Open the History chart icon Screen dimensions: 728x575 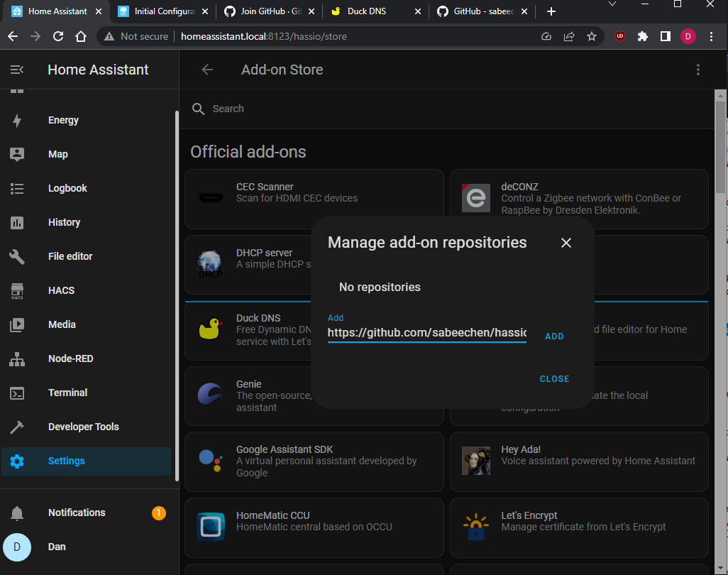[17, 222]
